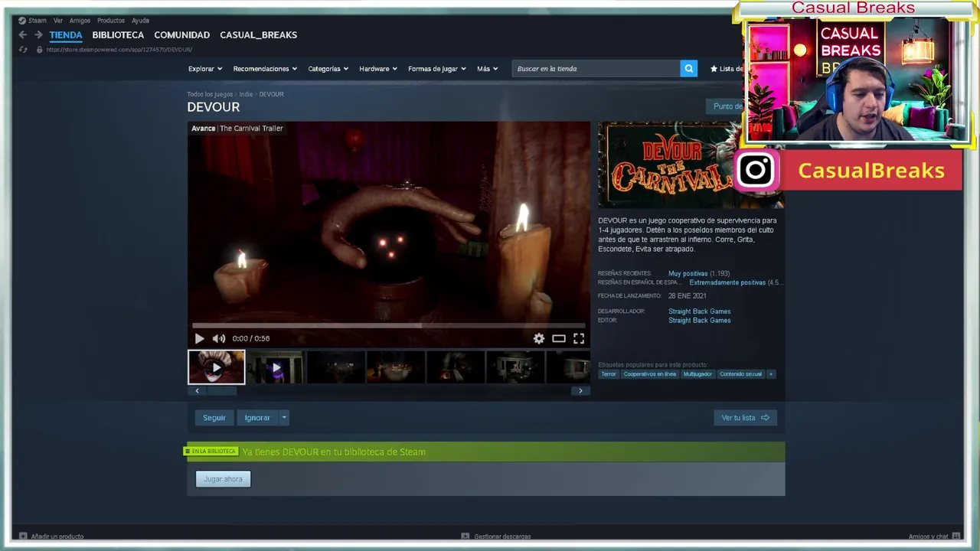Open the sixth media thumbnail

coord(514,367)
